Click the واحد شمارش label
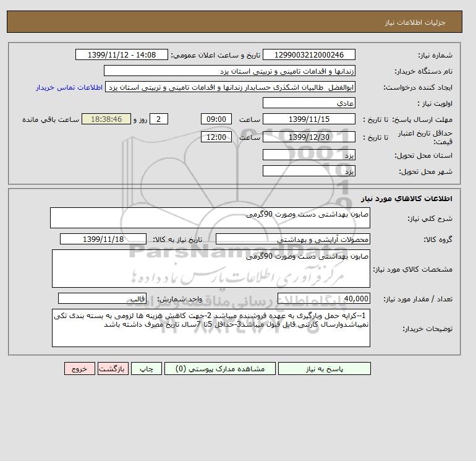476x461 pixels. (179, 299)
